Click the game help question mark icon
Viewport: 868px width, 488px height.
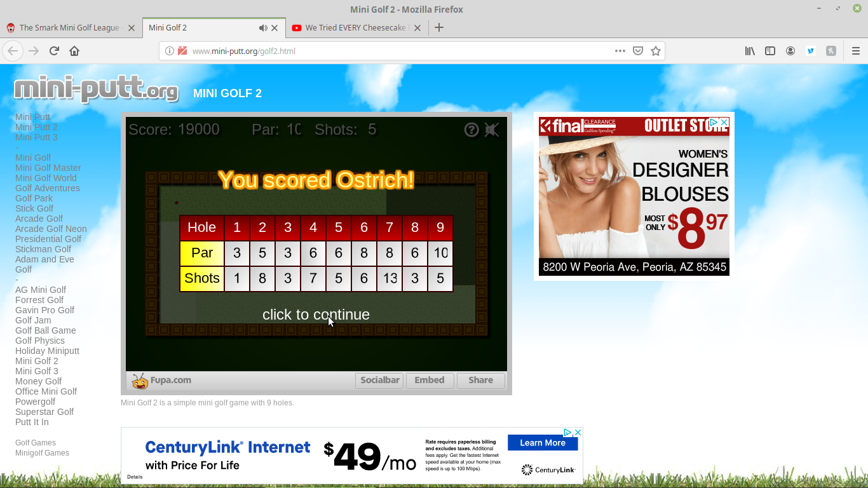[471, 130]
